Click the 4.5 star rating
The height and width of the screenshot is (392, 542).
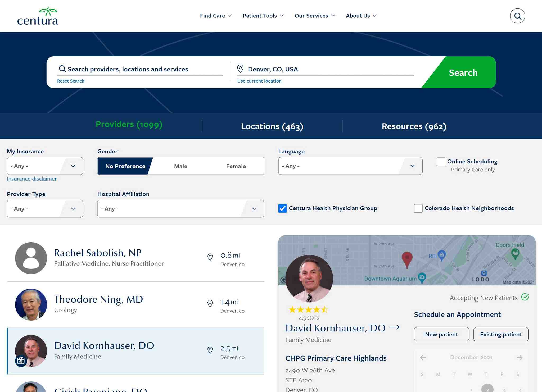coord(309,309)
